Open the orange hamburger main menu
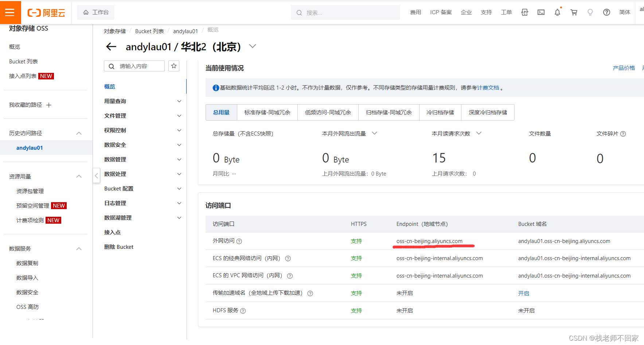Image resolution: width=644 pixels, height=345 pixels. 10,12
